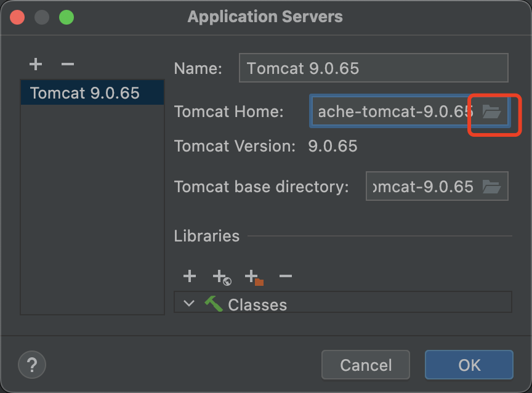Add library from URL globe icon
Screen dimensions: 532x393
click(222, 278)
